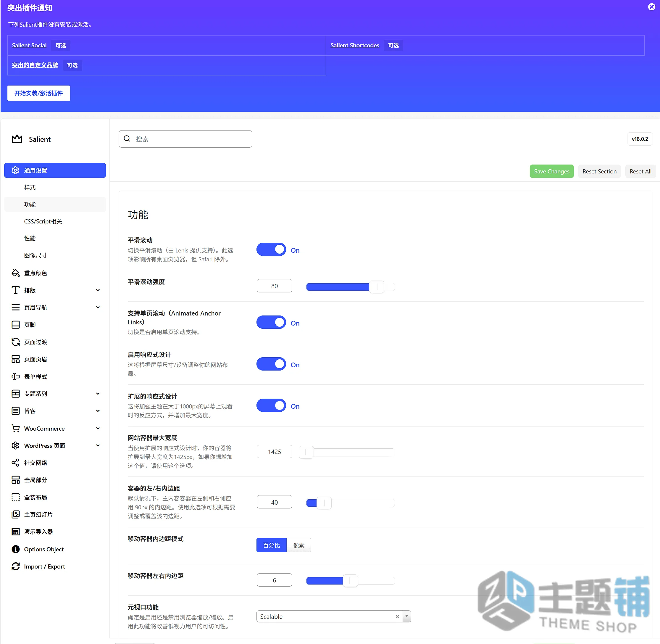Click the shopping cart icon for WooCommerce
This screenshot has width=660, height=644.
16,428
